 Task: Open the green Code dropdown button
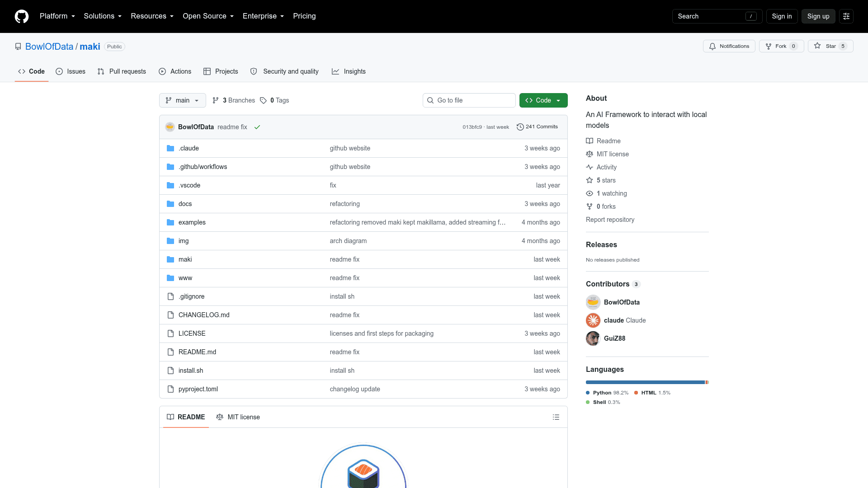pyautogui.click(x=543, y=100)
